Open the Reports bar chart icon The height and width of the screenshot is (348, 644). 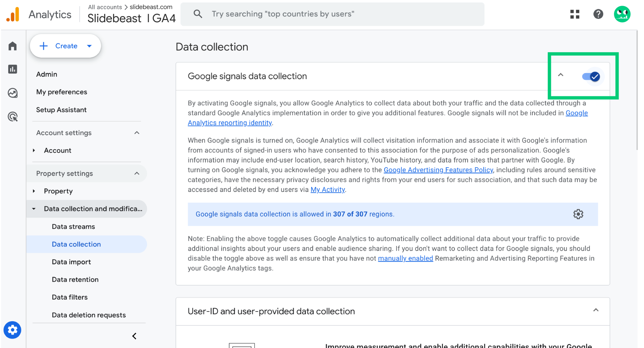point(13,69)
